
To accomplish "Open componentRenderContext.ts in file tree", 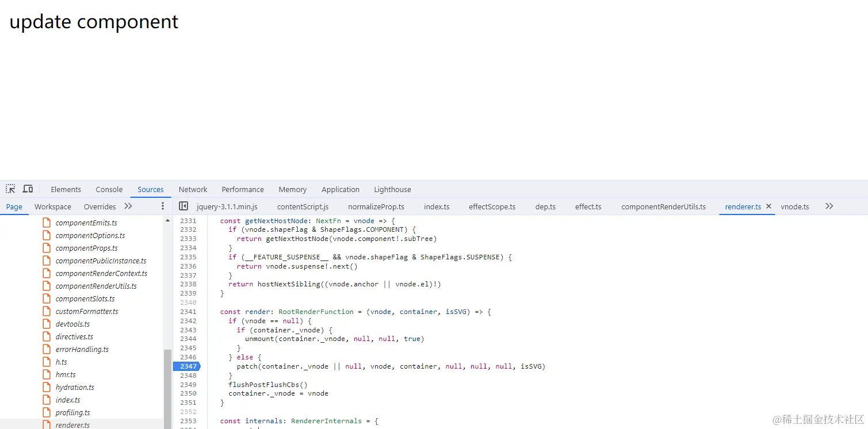I will [101, 273].
